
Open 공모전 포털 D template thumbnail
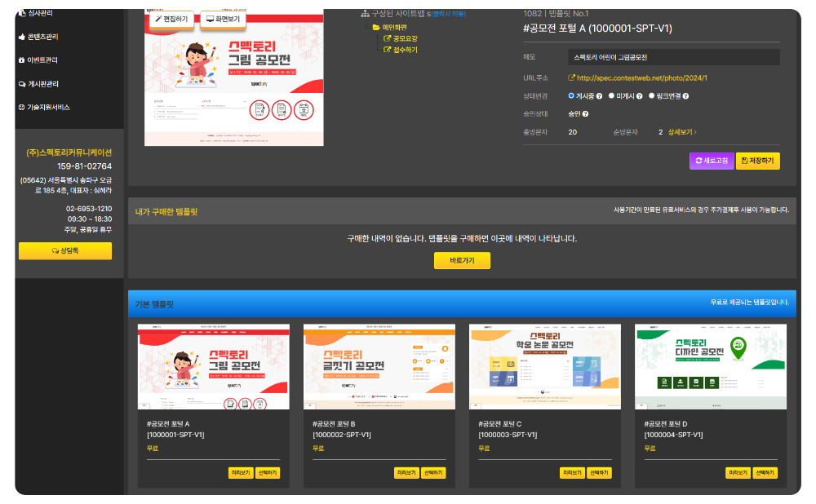[x=711, y=367]
